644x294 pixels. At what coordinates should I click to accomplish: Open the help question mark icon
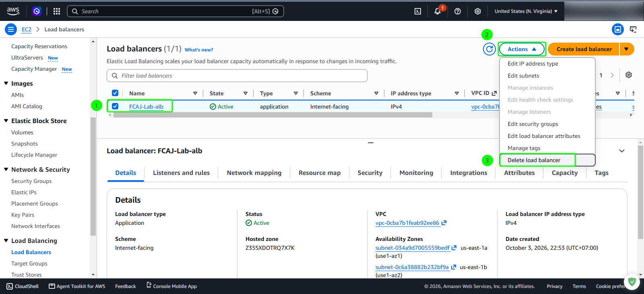point(458,11)
